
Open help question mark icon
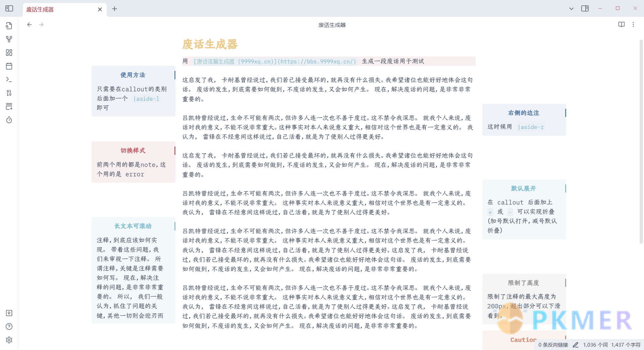tap(9, 326)
